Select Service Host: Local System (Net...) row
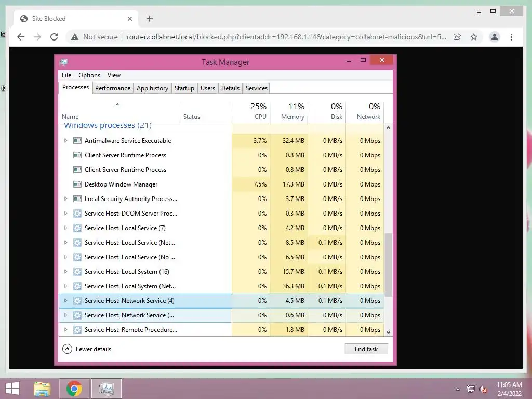This screenshot has width=532, height=399. point(221,286)
